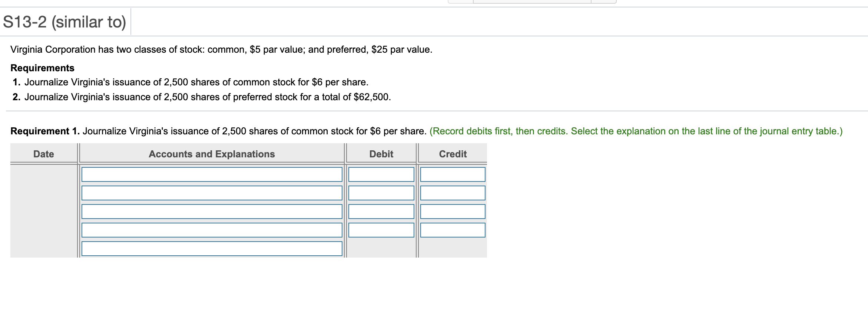
Task: Click the third Credit amount field
Action: [453, 211]
